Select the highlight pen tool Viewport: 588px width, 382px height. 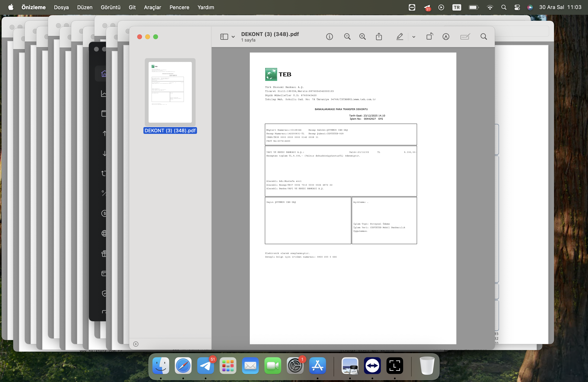399,37
